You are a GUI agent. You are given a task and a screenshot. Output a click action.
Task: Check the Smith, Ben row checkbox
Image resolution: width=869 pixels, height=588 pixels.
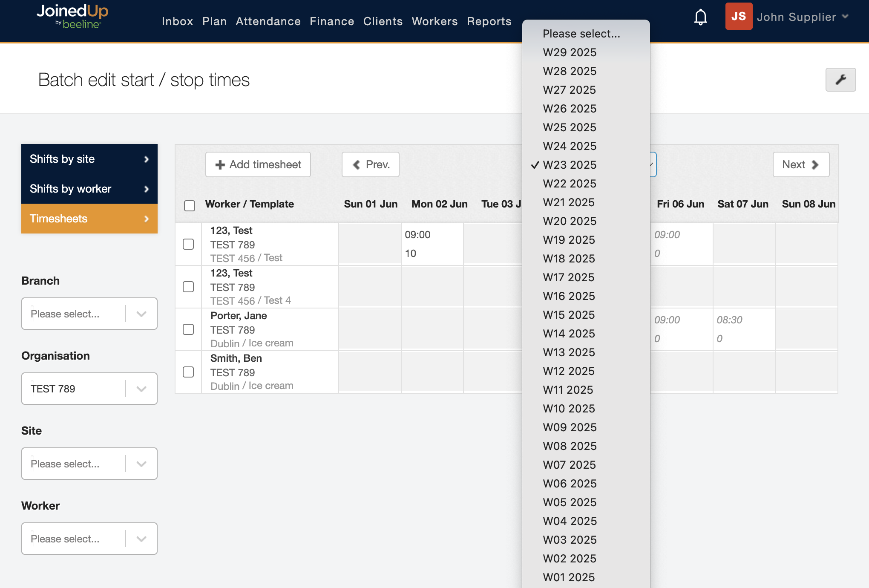coord(188,372)
